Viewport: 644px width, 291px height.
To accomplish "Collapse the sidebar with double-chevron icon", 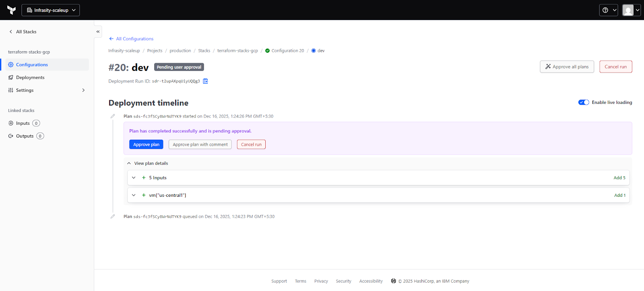I will (98, 31).
